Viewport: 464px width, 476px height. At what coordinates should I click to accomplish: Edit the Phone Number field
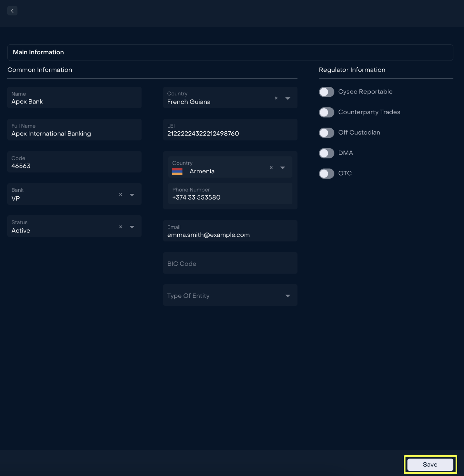[x=230, y=193]
